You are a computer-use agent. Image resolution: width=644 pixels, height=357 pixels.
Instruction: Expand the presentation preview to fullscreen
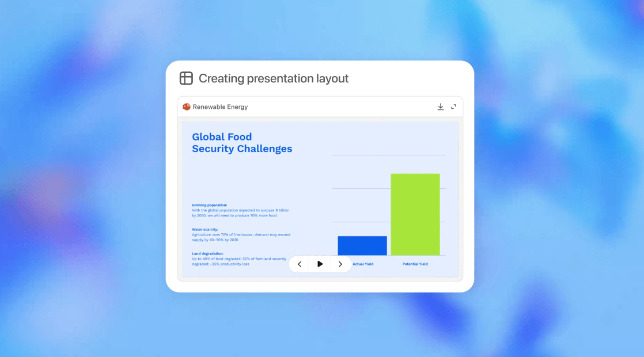tap(453, 107)
